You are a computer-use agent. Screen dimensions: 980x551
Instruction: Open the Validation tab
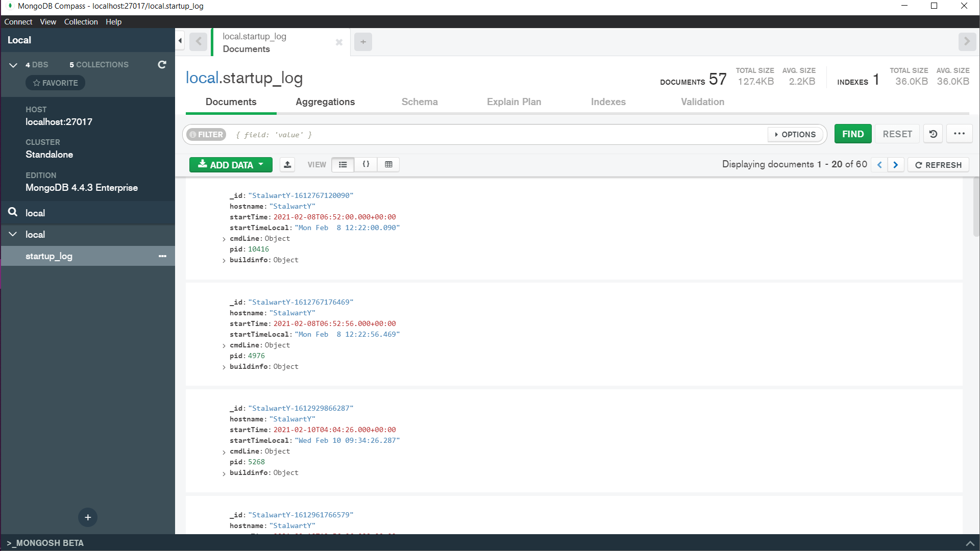(x=702, y=102)
